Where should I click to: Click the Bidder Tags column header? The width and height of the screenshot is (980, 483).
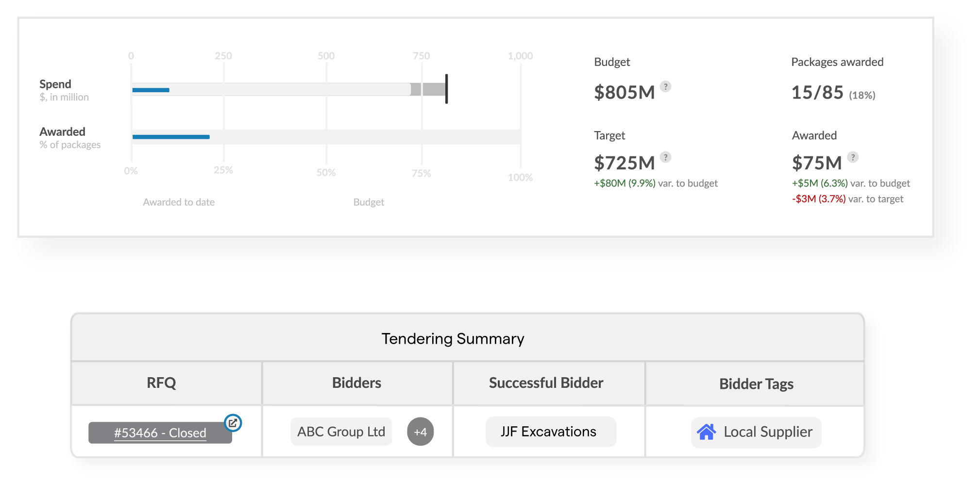[x=756, y=383]
